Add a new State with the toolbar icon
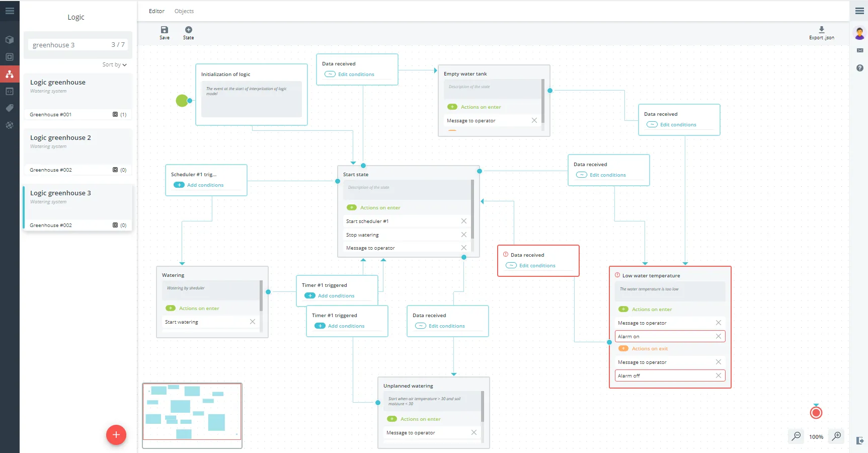868x453 pixels. tap(189, 30)
